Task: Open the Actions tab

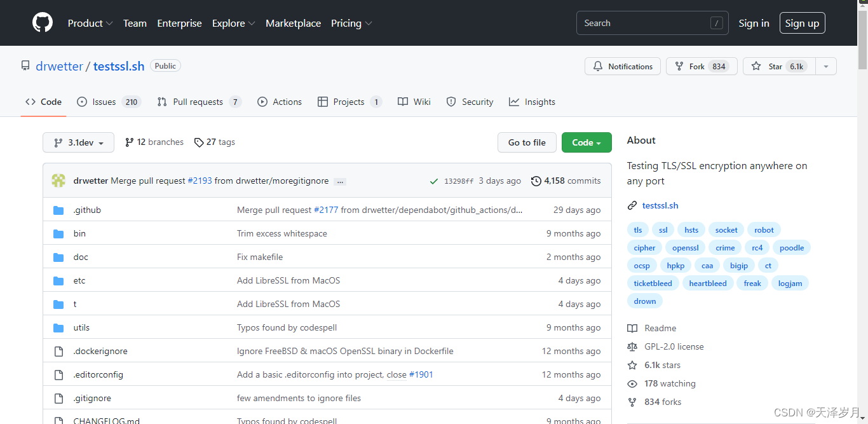Action: pos(280,102)
